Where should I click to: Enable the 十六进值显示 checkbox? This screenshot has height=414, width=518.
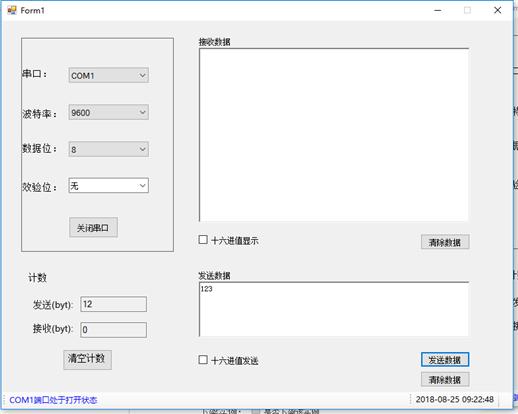pos(203,240)
